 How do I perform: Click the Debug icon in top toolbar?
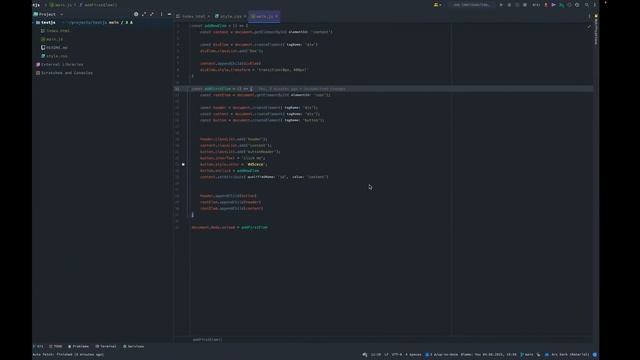tap(509, 5)
